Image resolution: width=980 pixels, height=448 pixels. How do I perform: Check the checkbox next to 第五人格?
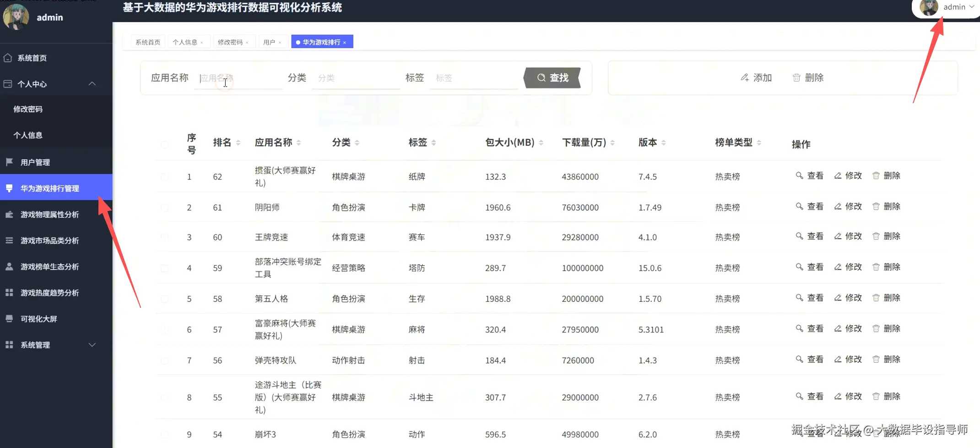pos(165,299)
